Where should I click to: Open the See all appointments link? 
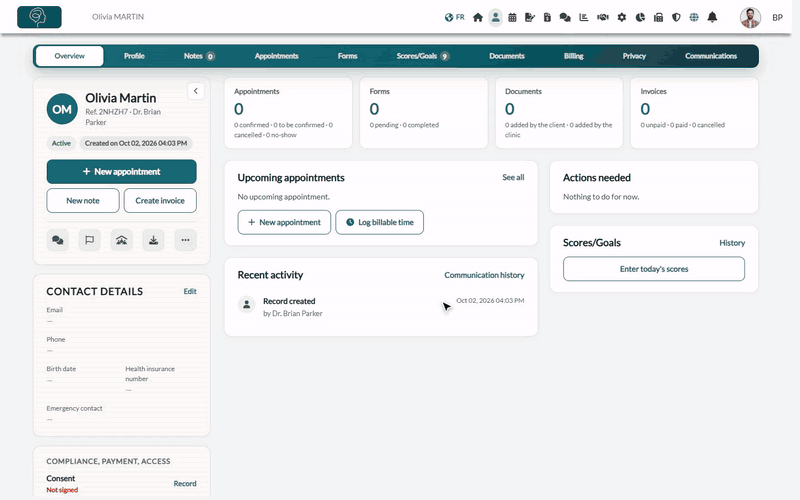513,178
